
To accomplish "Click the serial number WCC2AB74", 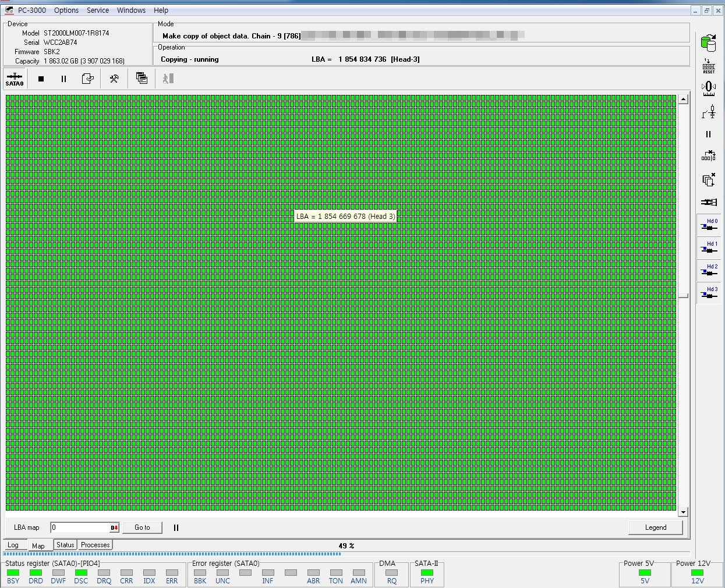I will (60, 42).
